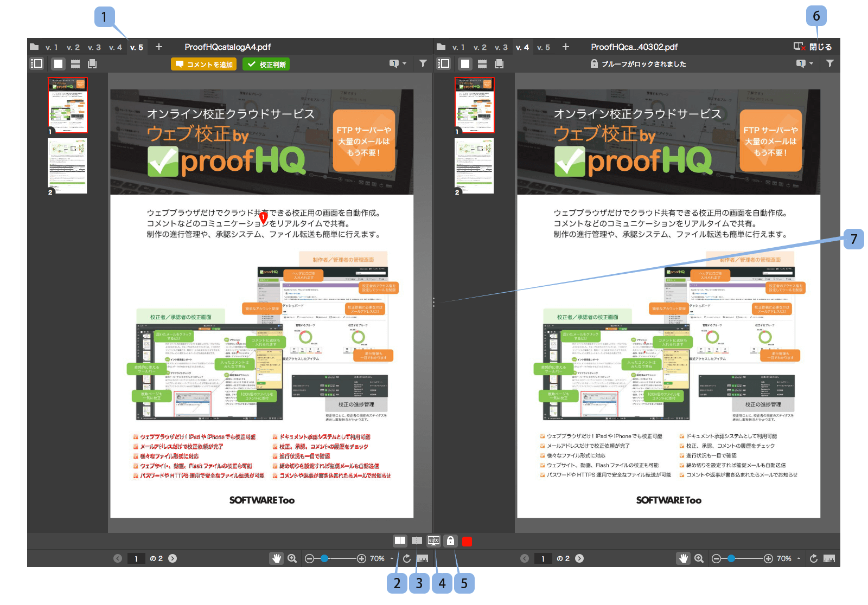Select the magnifier zoom tool in right pane
This screenshot has width=868, height=605.
click(x=699, y=558)
